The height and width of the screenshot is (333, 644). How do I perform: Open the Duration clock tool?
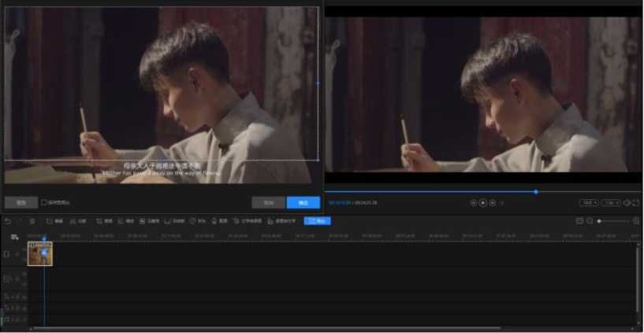198,221
